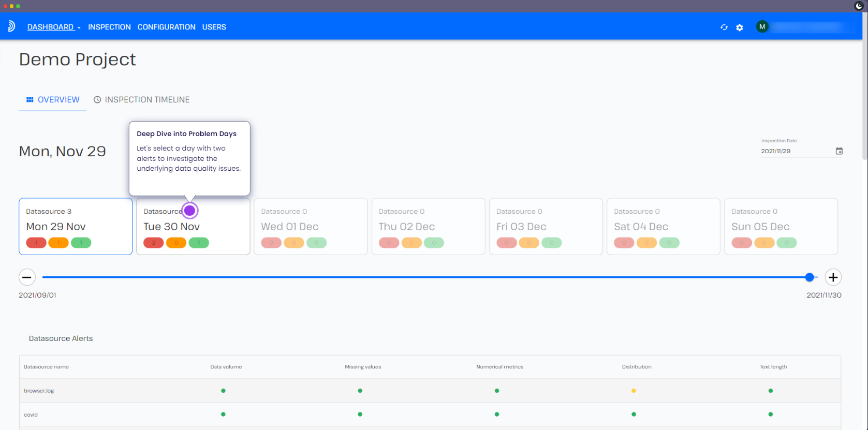Select the Mon 29 Nov day card

point(76,226)
